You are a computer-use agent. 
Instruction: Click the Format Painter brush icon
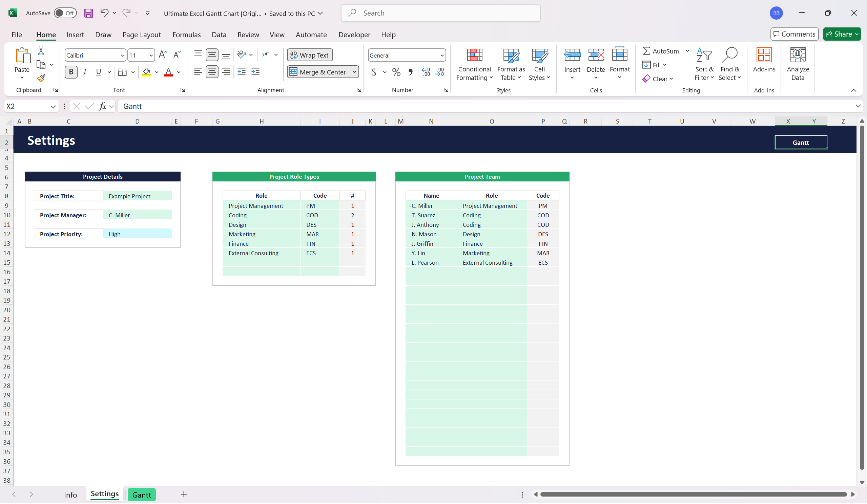[41, 79]
